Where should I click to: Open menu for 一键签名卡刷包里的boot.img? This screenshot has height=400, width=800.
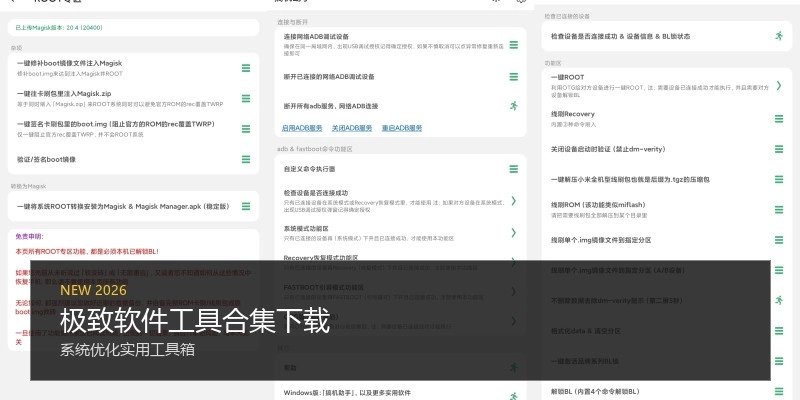pyautogui.click(x=246, y=129)
